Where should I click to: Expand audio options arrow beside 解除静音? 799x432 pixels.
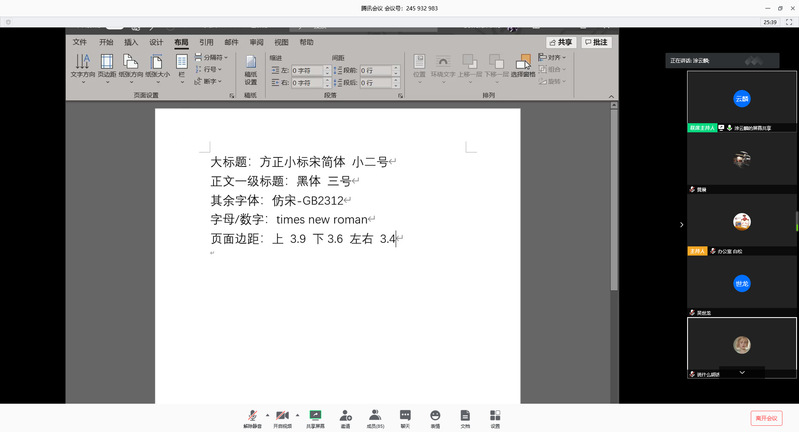267,414
